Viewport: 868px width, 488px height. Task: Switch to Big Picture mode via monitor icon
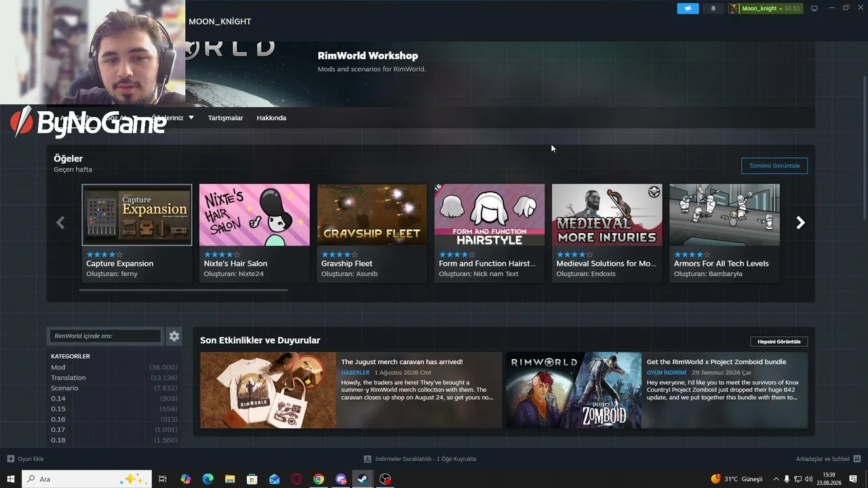tap(814, 8)
